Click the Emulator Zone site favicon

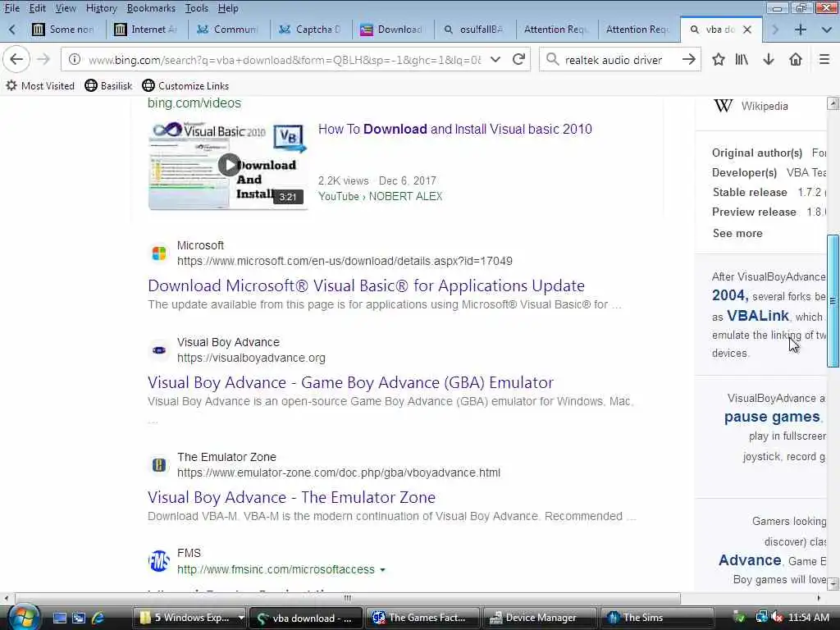coord(159,464)
